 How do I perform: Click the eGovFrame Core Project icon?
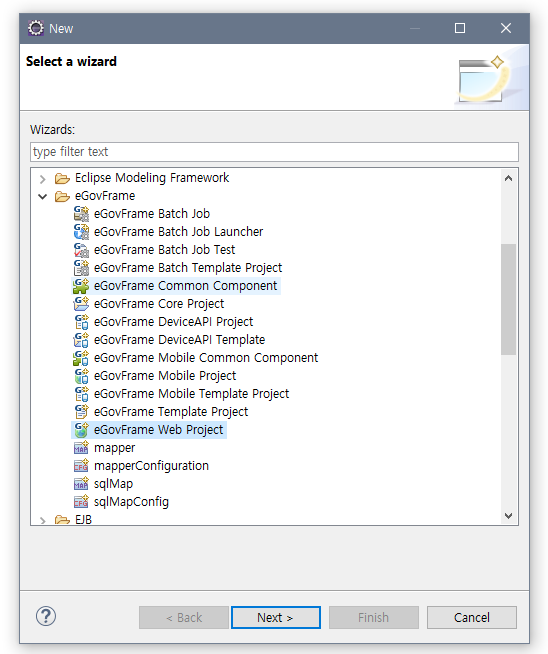pos(81,304)
